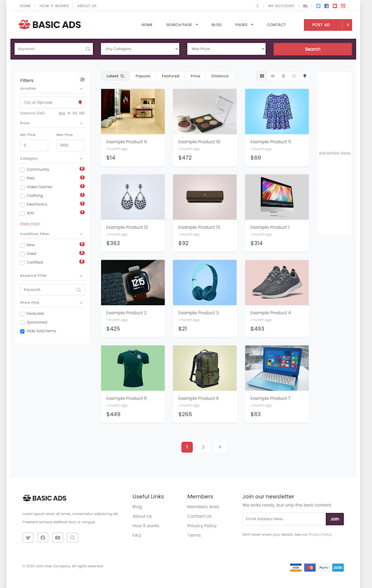Check the Community category checkbox
The image size is (372, 588).
[22, 170]
